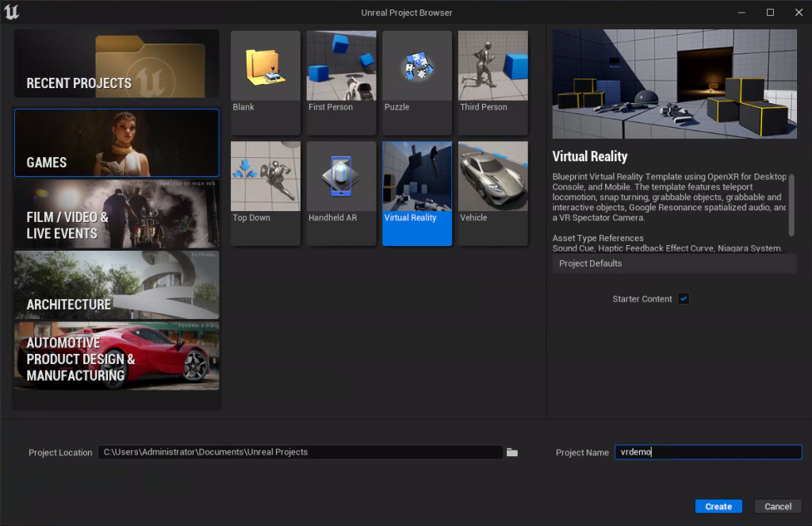Maximize the Unreal Project Browser window
The image size is (812, 526).
[x=770, y=13]
